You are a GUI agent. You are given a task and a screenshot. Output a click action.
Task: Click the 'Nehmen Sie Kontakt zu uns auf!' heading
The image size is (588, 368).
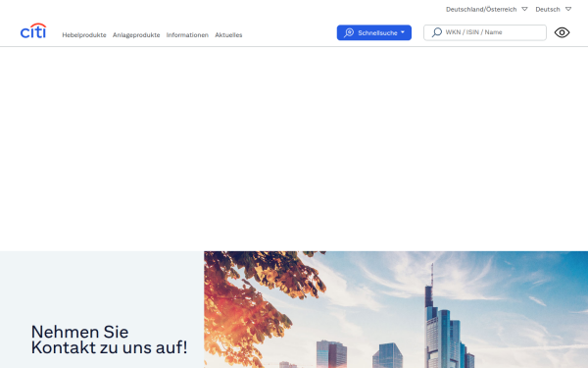point(109,340)
